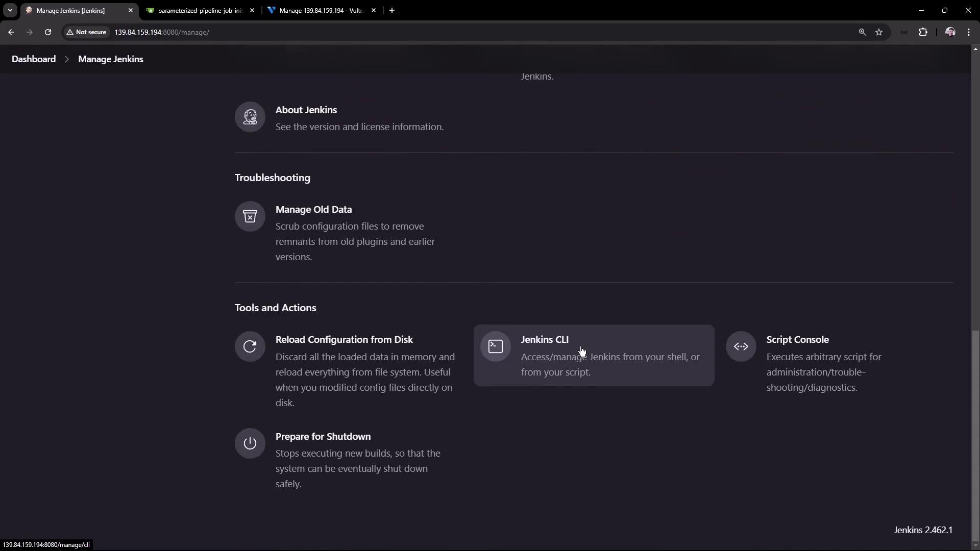This screenshot has width=980, height=551.
Task: Click the browser zoom magnifier icon
Action: 862,32
